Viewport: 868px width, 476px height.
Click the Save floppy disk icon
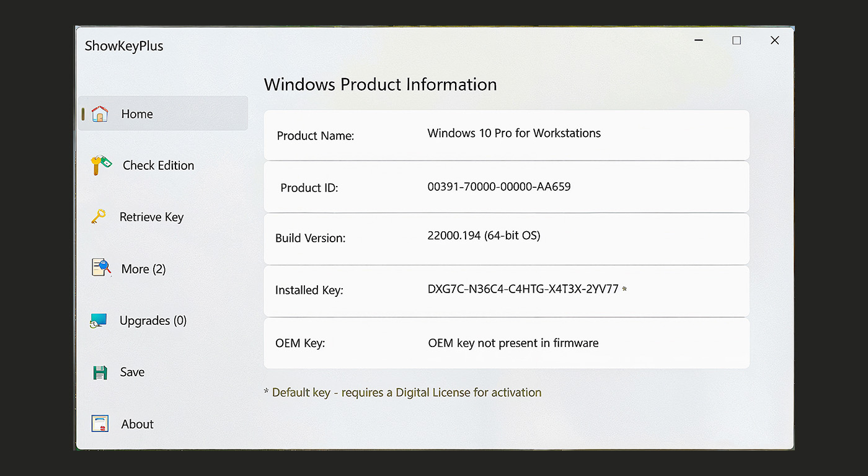pos(100,372)
